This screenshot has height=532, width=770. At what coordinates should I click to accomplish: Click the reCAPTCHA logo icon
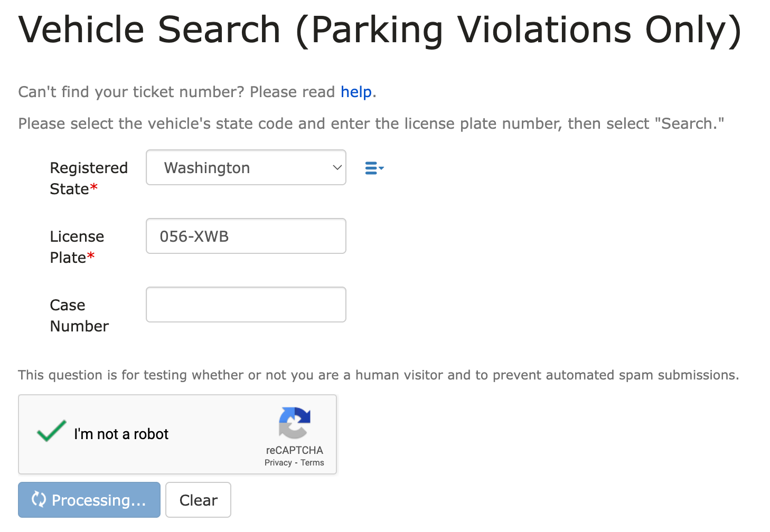click(x=295, y=423)
